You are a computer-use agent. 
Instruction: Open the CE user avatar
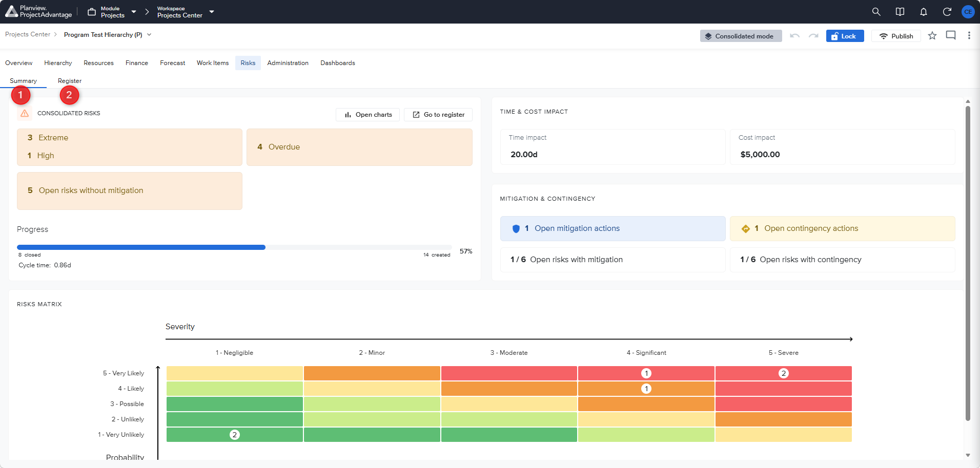point(968,12)
